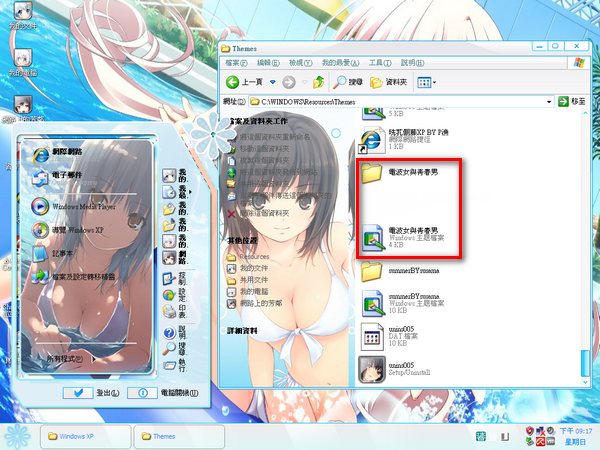Image resolution: width=600 pixels, height=450 pixels.
Task: Click flower Start button on taskbar
Action: click(17, 437)
